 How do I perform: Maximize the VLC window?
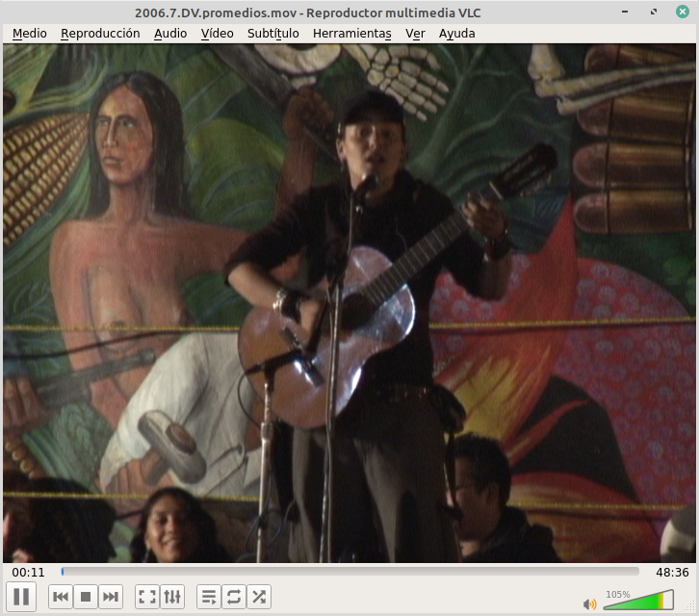point(654,12)
